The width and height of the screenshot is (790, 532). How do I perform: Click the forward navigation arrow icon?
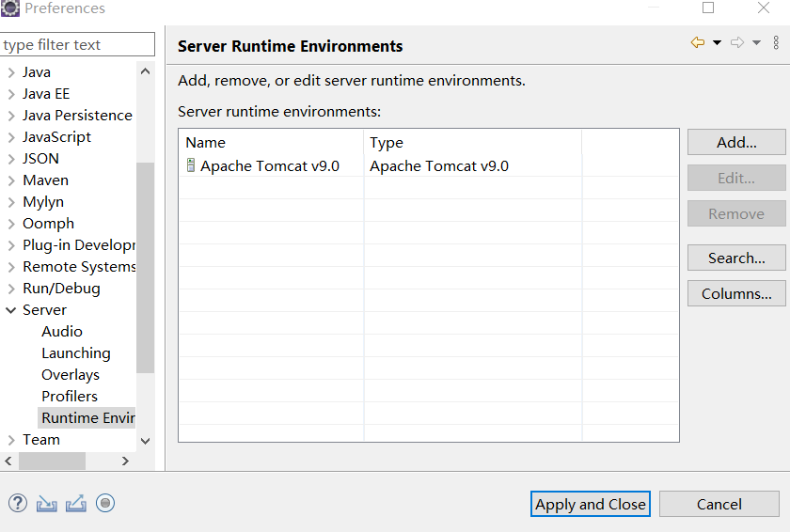click(x=737, y=43)
